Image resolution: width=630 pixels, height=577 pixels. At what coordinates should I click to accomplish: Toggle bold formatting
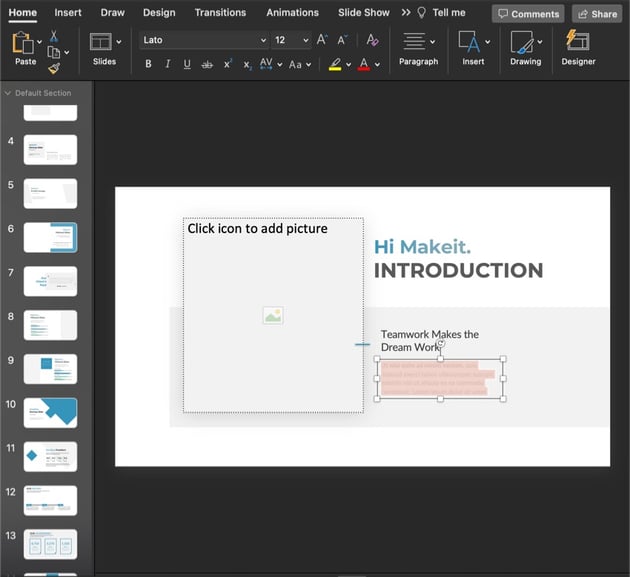149,64
